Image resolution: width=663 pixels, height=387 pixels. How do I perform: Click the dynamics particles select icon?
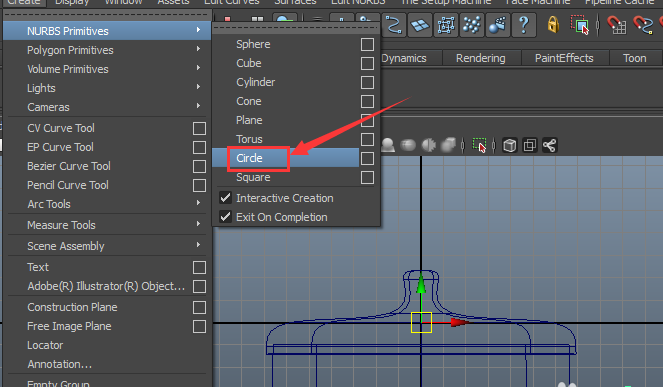point(471,25)
